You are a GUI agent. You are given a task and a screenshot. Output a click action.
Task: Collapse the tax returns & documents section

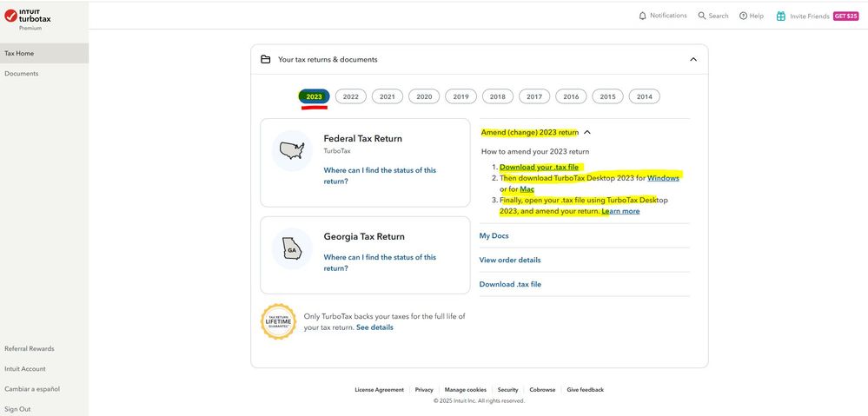pyautogui.click(x=692, y=59)
